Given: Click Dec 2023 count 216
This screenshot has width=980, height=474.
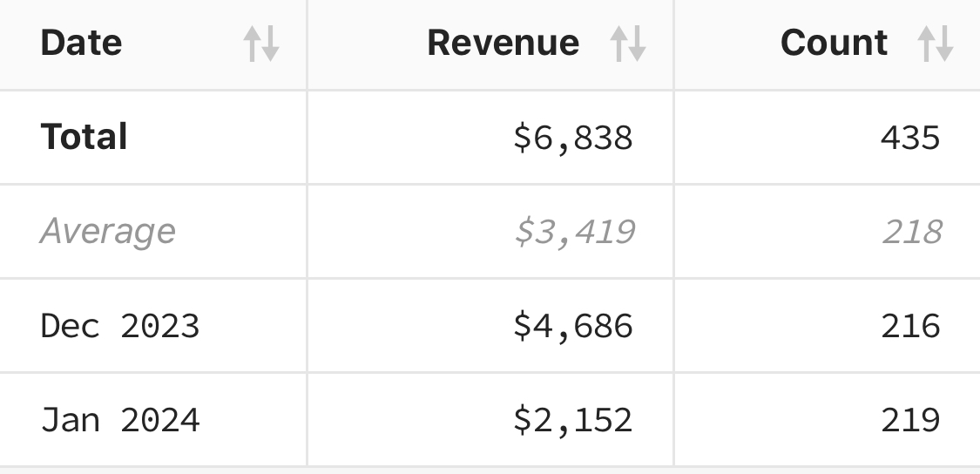Looking at the screenshot, I should coord(910,326).
